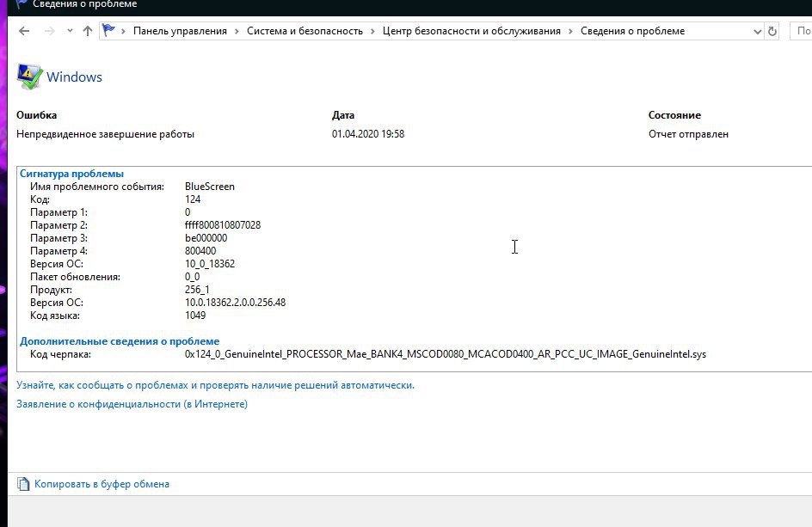Click the Ошибка column header

36,115
